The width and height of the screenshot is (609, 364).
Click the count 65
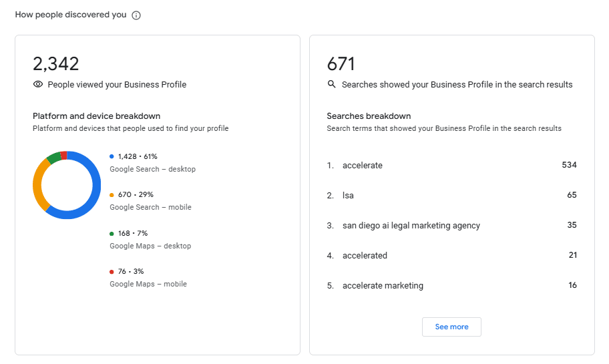point(572,195)
